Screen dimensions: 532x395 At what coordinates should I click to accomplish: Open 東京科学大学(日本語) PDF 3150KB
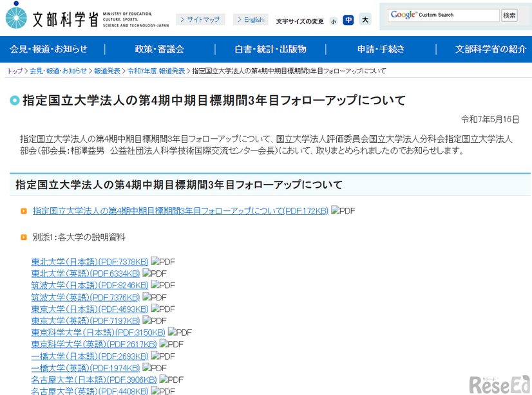[x=99, y=333]
